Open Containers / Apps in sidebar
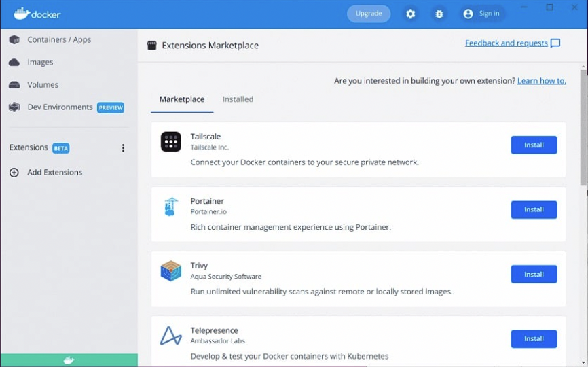The height and width of the screenshot is (367, 588). 59,40
